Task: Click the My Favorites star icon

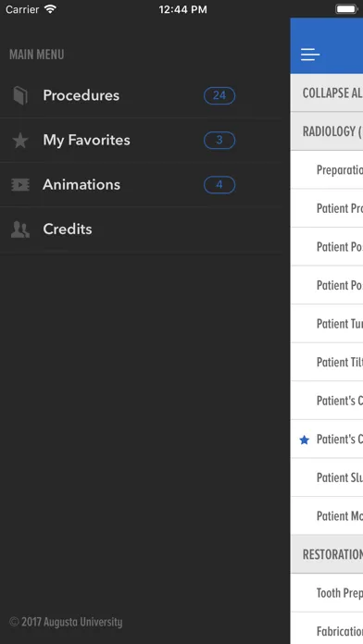Action: point(20,140)
